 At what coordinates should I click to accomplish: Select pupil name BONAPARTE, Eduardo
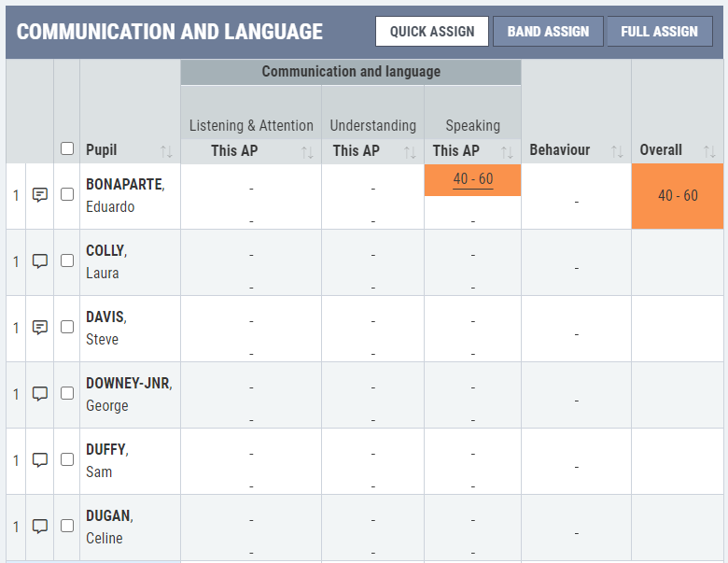125,195
